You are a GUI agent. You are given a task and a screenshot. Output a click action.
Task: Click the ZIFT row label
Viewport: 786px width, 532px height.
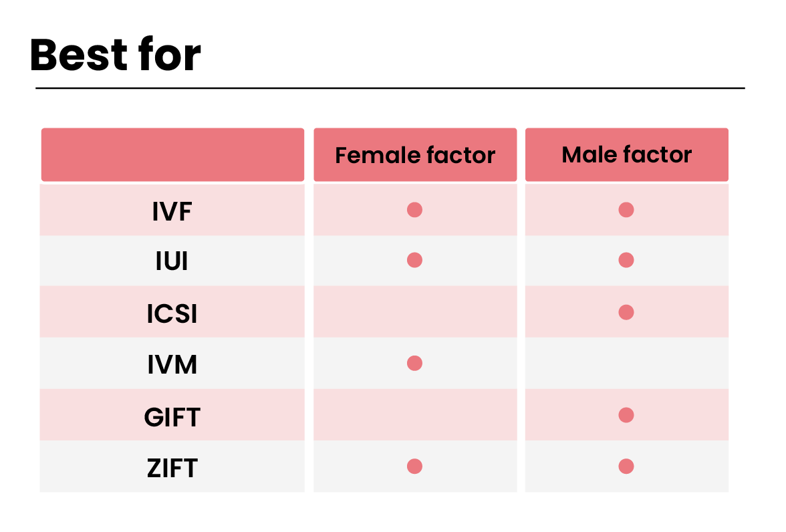pos(172,468)
